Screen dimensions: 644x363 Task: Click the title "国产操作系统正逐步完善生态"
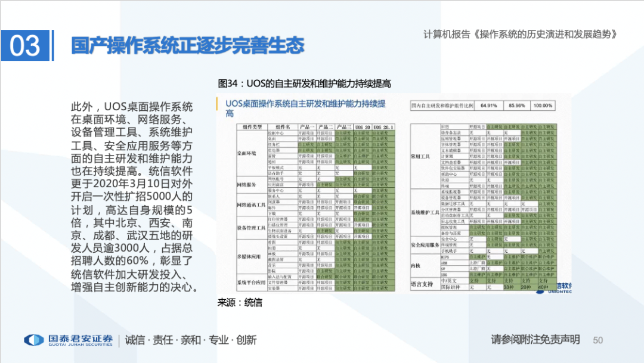188,45
